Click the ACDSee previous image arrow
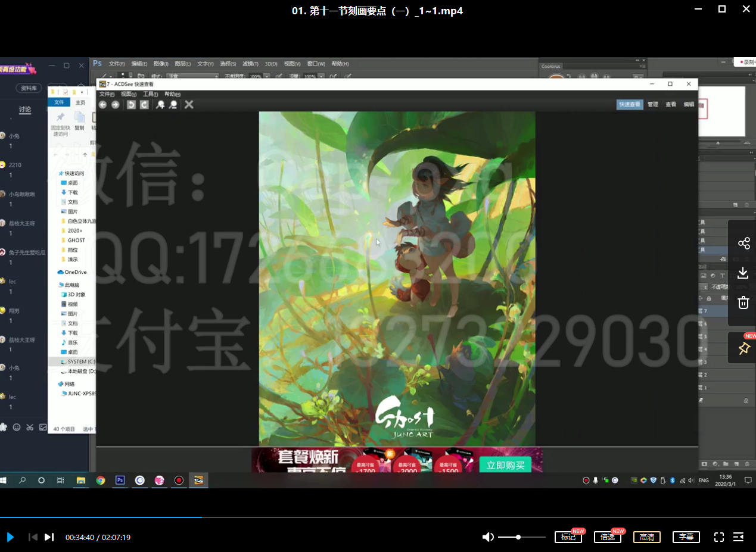The width and height of the screenshot is (756, 552). point(102,105)
